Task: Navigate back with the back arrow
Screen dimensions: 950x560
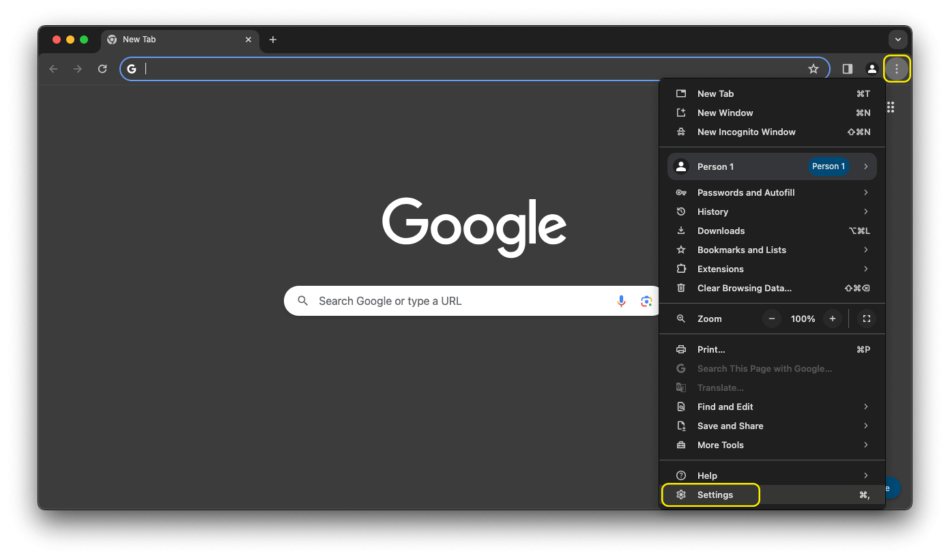Action: pos(53,68)
